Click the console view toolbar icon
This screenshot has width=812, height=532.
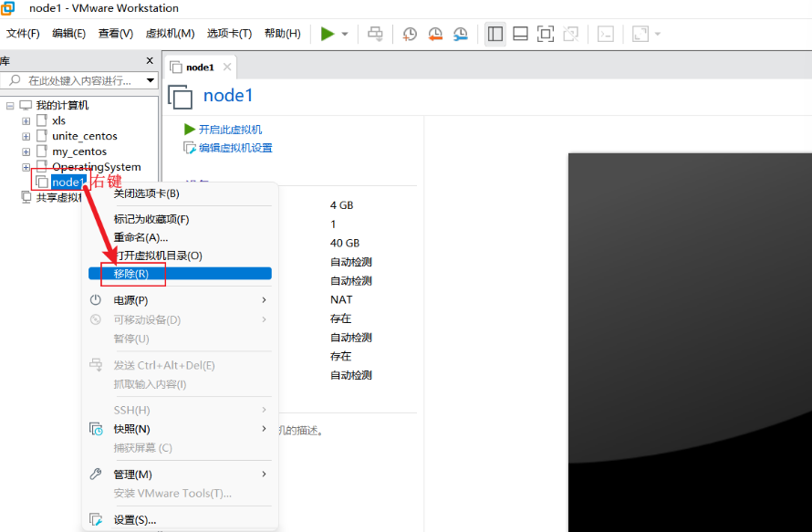click(606, 34)
